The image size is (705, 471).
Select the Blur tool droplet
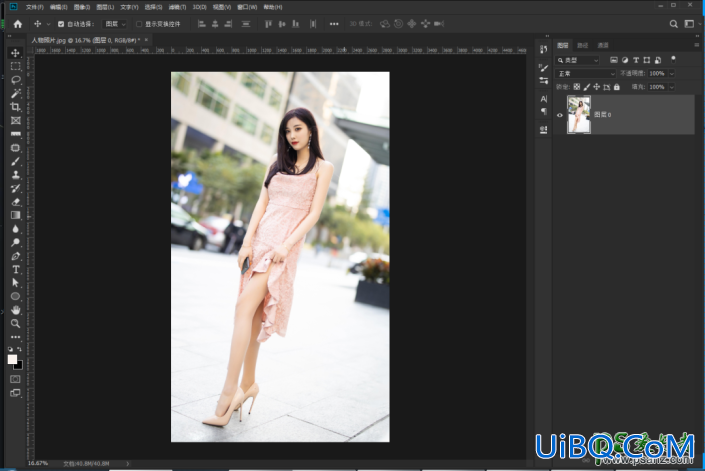[x=15, y=229]
